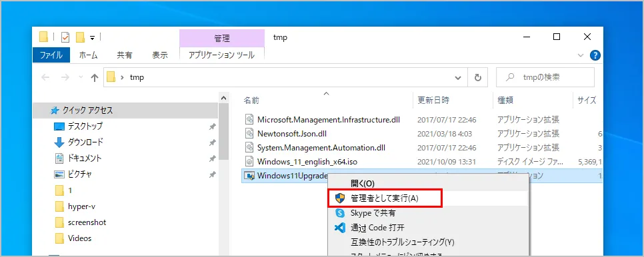644x257 pixels.
Task: Click the 2021/03/18 4:03 date cell
Action: coord(445,134)
